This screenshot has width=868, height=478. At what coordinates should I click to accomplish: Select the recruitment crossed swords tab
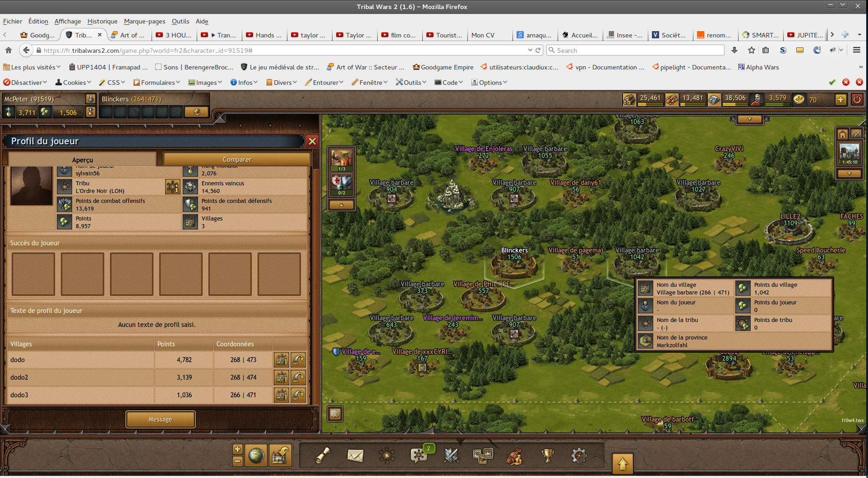click(856, 134)
